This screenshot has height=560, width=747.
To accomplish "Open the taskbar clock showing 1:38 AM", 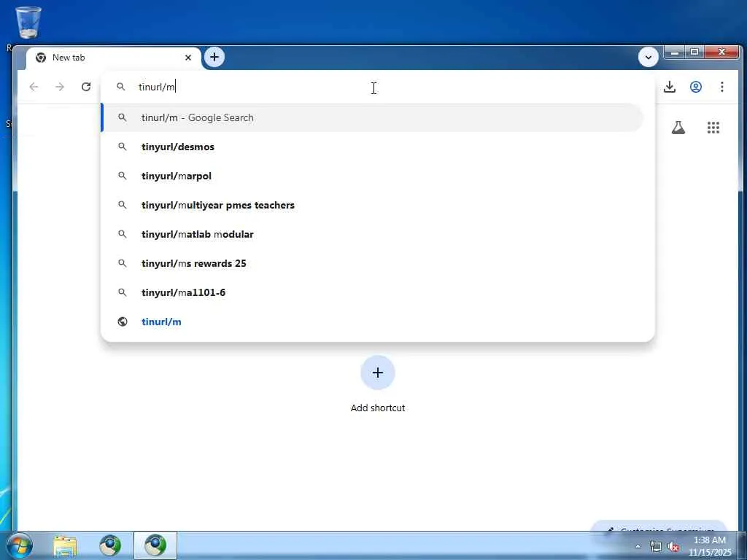I will point(709,545).
